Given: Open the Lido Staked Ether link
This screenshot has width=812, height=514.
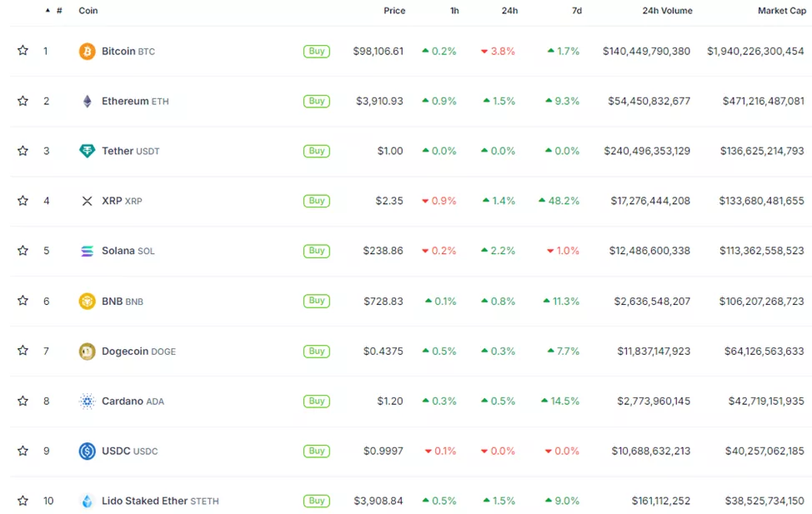Looking at the screenshot, I should (x=145, y=502).
